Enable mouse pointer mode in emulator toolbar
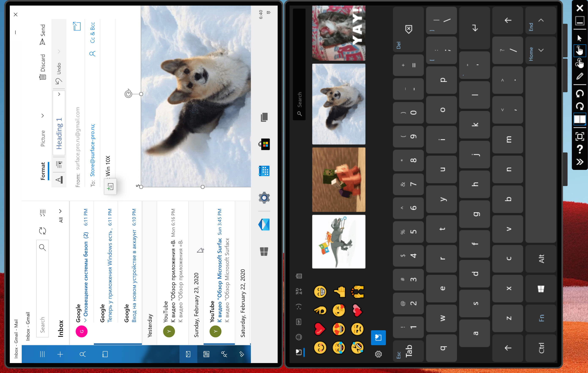Image resolution: width=588 pixels, height=373 pixels. 580,38
